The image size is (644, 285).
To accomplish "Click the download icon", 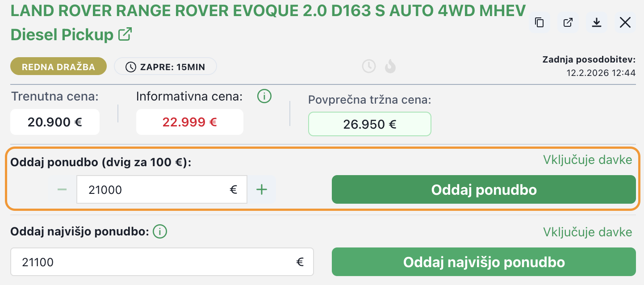I will [597, 23].
